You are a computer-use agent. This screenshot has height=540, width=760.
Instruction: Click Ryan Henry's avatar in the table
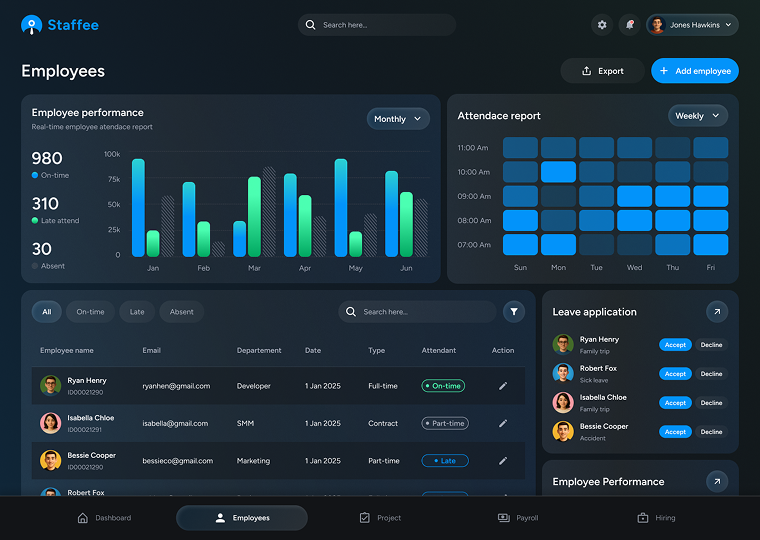(50, 386)
